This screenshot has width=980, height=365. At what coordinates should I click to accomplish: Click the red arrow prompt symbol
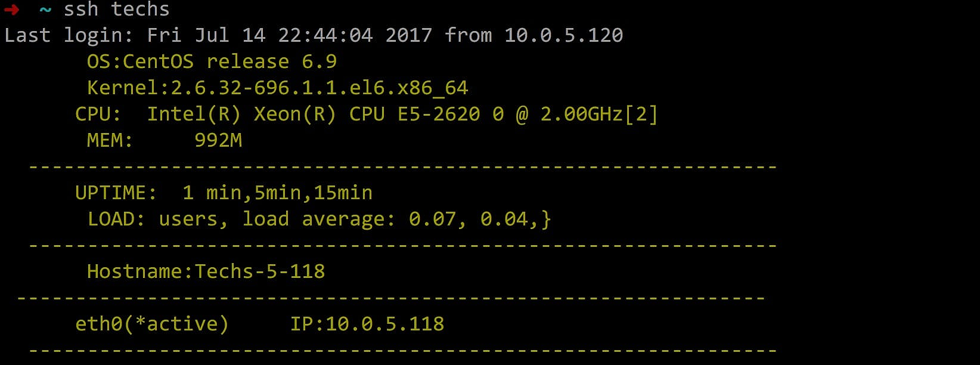tap(11, 10)
